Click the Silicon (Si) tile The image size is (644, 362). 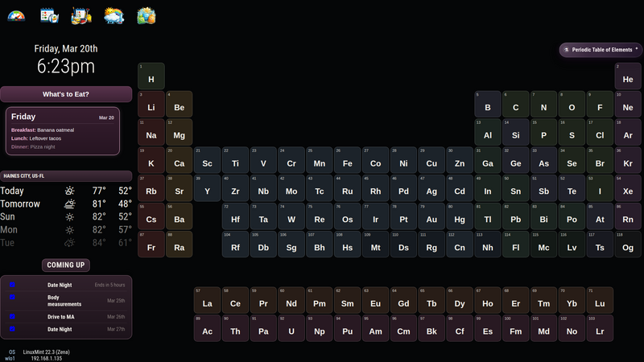(x=516, y=132)
